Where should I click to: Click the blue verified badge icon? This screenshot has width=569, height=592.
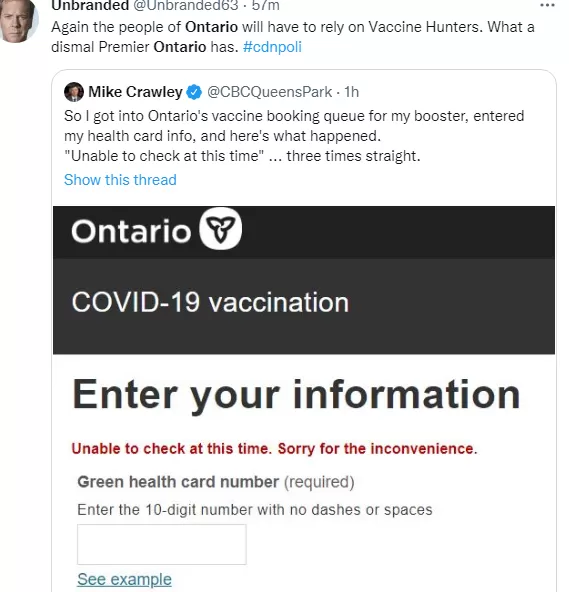click(x=194, y=92)
